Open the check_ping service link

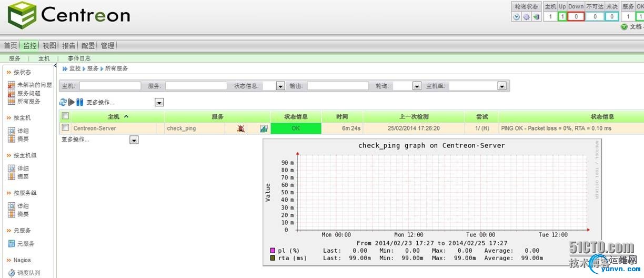point(182,128)
